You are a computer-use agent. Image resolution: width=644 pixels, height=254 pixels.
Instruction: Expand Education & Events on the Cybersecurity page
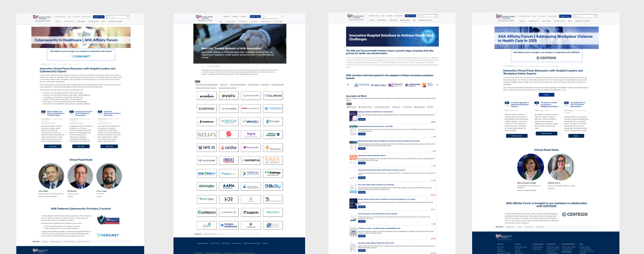coord(94,21)
